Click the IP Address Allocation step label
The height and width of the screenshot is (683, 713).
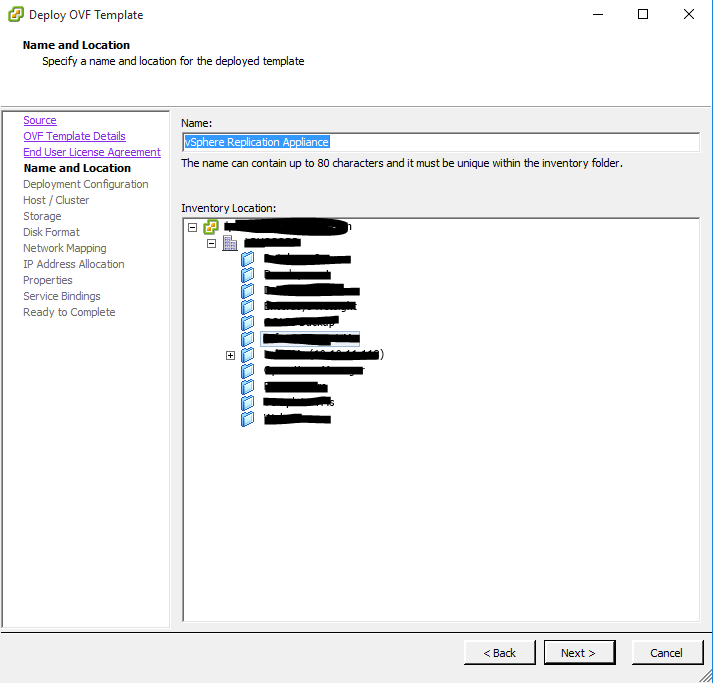click(74, 264)
